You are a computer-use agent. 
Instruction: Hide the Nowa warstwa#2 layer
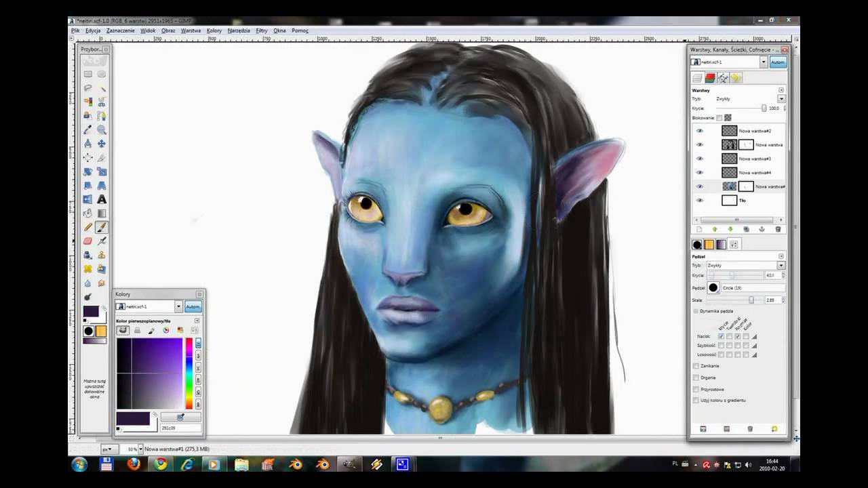click(700, 131)
